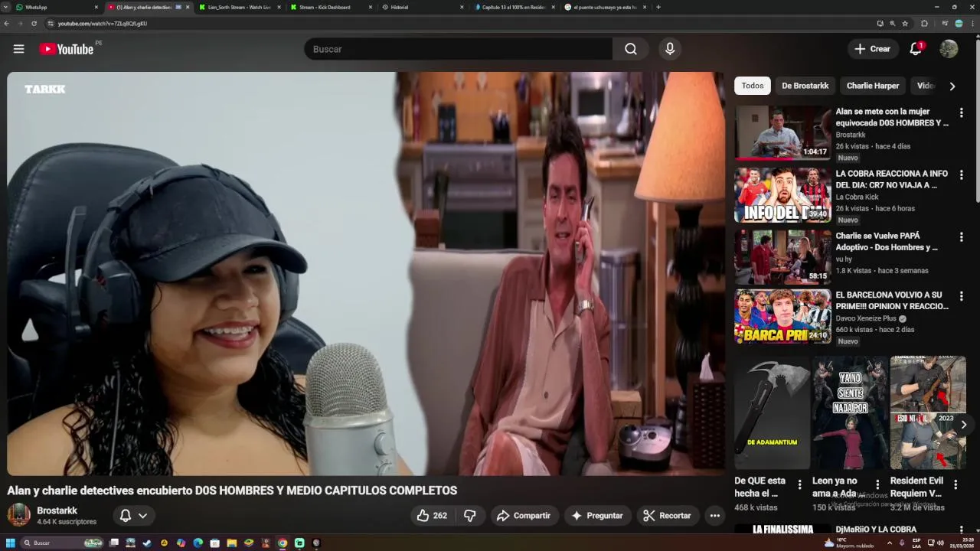Open thumbnail of the 1:04:17 video
Viewport: 980px width, 551px height.
(782, 132)
